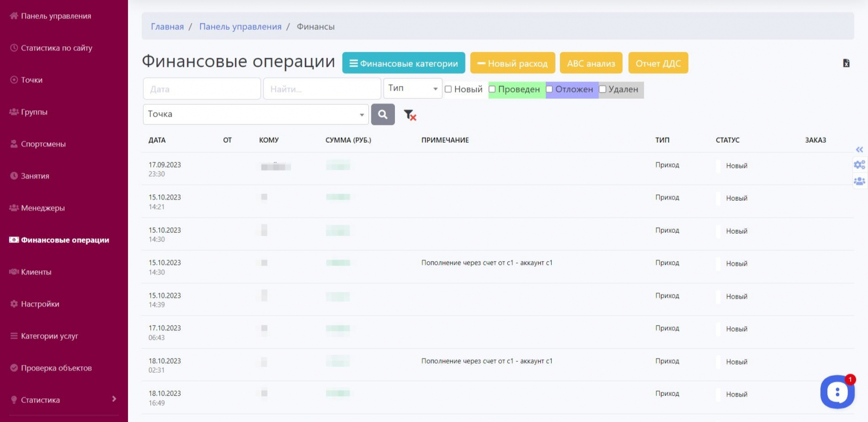
Task: Toggle the Отложен status checkbox
Action: point(549,89)
